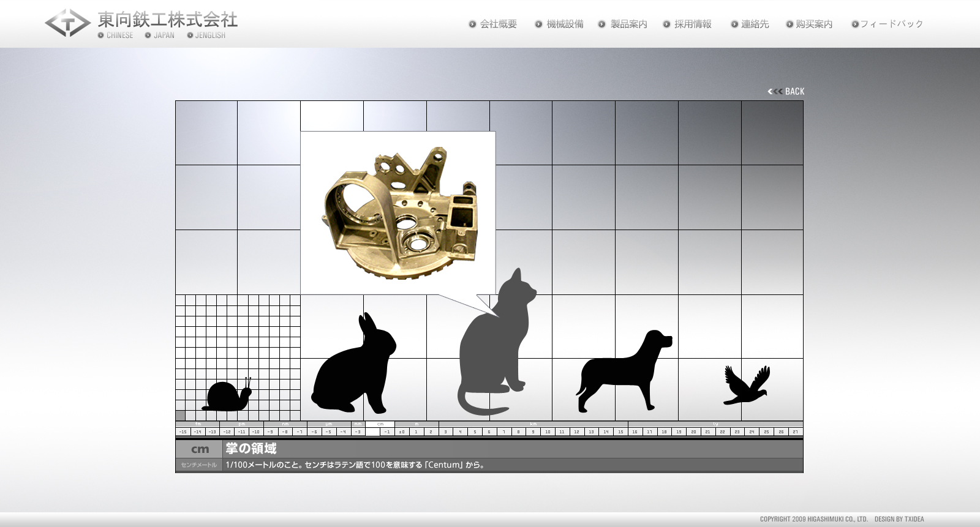The image size is (980, 527).
Task: Open 機械設備 menu item
Action: (565, 24)
